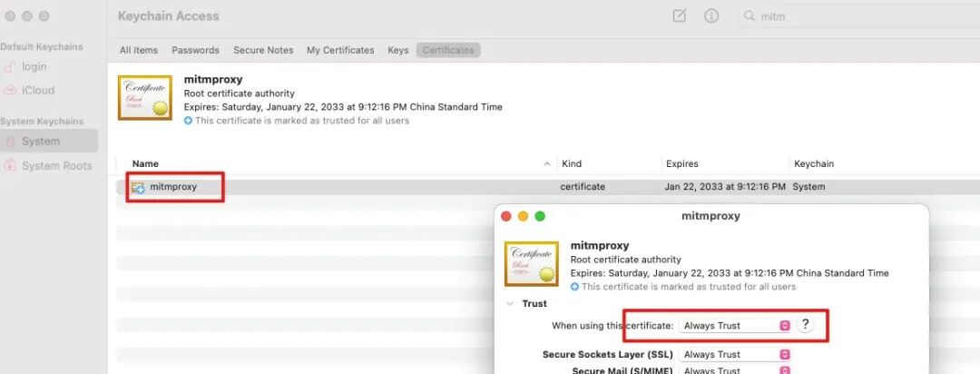
Task: Click the System Roots icon in sidebar
Action: pyautogui.click(x=10, y=166)
